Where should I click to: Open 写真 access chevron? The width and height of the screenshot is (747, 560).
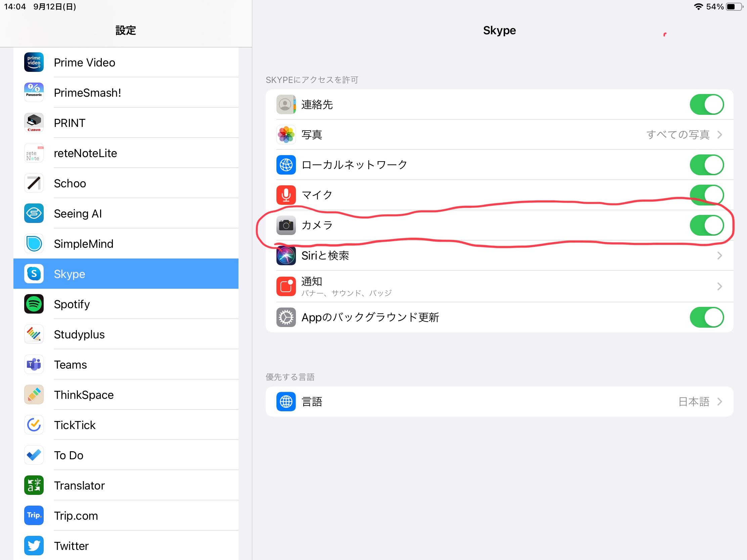tap(720, 134)
